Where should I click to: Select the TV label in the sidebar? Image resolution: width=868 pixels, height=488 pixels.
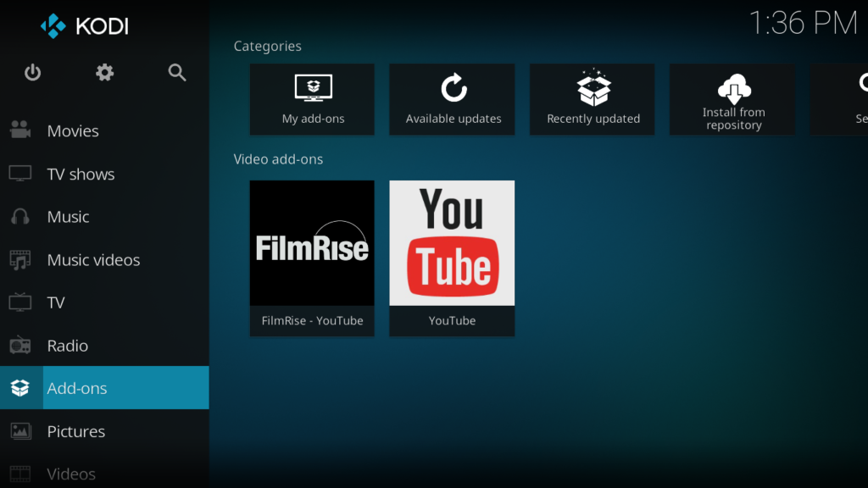pyautogui.click(x=56, y=302)
